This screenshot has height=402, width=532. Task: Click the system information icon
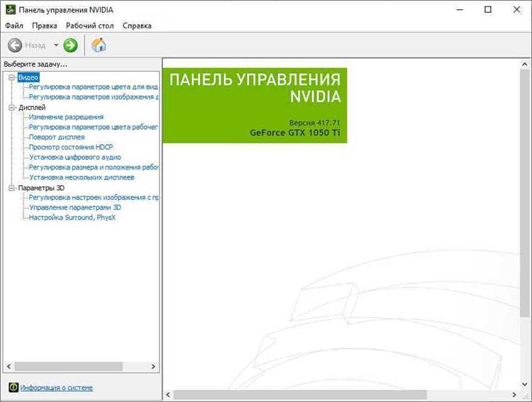[x=13, y=387]
